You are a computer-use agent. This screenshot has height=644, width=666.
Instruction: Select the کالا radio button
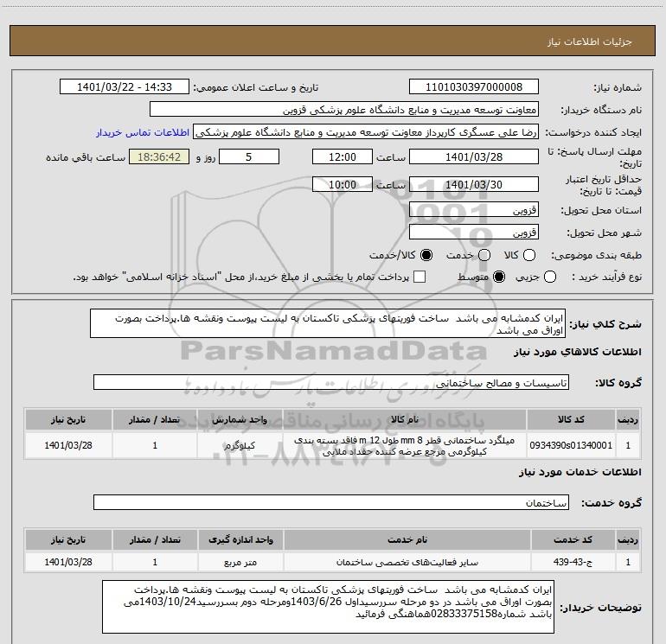click(x=529, y=255)
